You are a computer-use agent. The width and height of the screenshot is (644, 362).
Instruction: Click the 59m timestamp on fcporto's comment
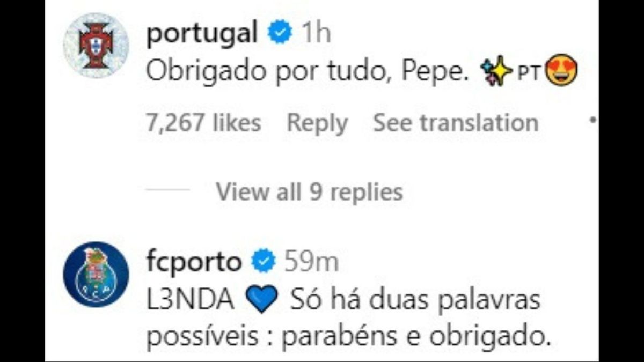pos(310,262)
